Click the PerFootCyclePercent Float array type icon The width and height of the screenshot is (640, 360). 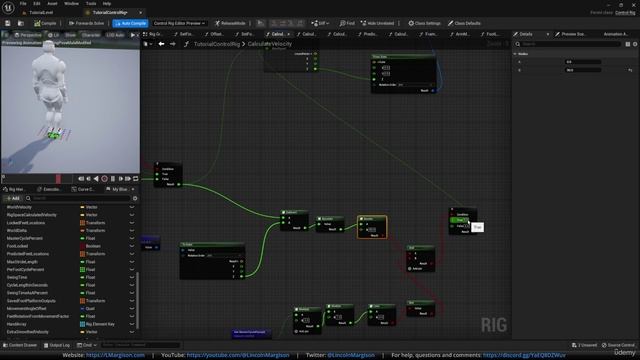click(82, 269)
